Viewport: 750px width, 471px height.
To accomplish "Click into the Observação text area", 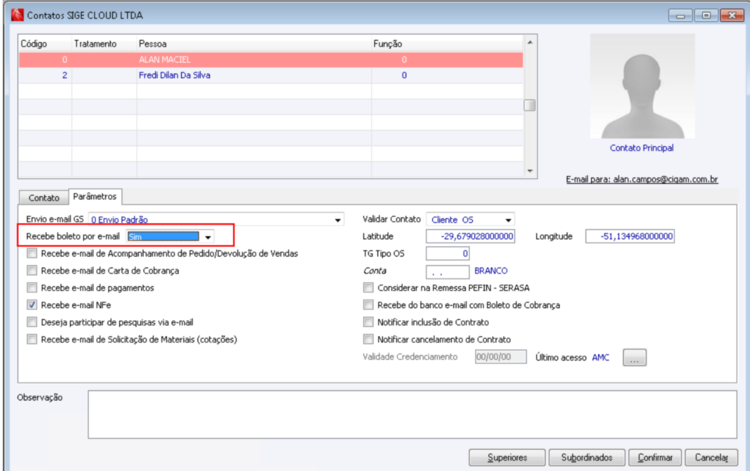I will coord(412,414).
